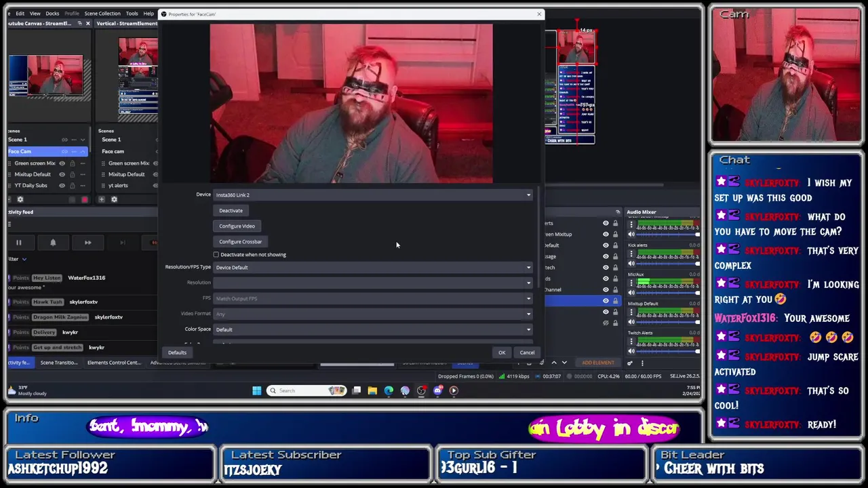Open options menu for YT Daily Subs
868x488 pixels.
[82, 185]
